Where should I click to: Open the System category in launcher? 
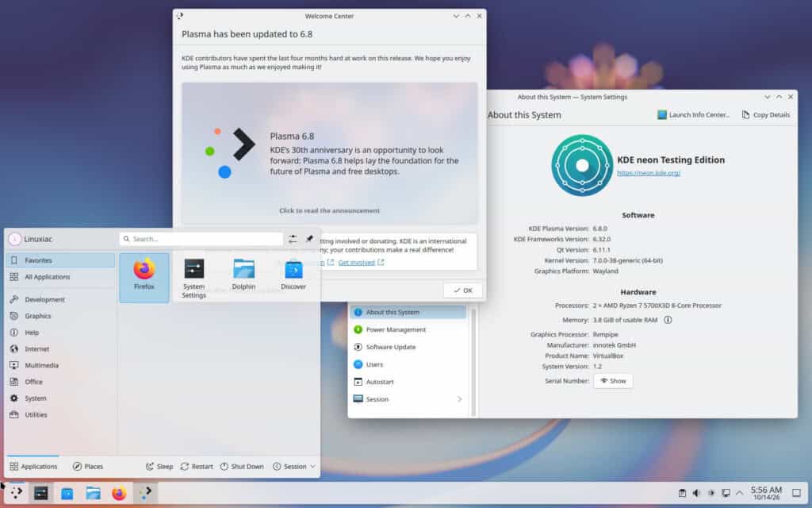tap(60, 398)
